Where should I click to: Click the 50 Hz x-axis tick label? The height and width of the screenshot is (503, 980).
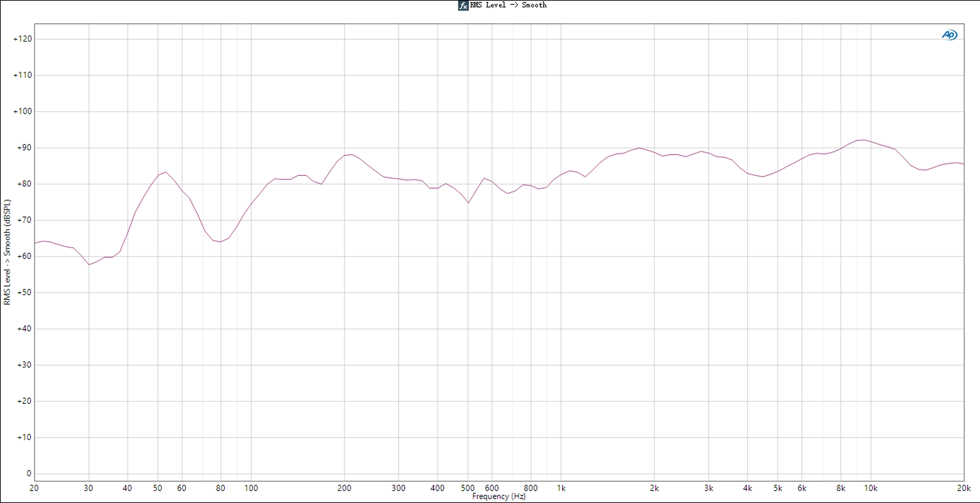[x=157, y=488]
